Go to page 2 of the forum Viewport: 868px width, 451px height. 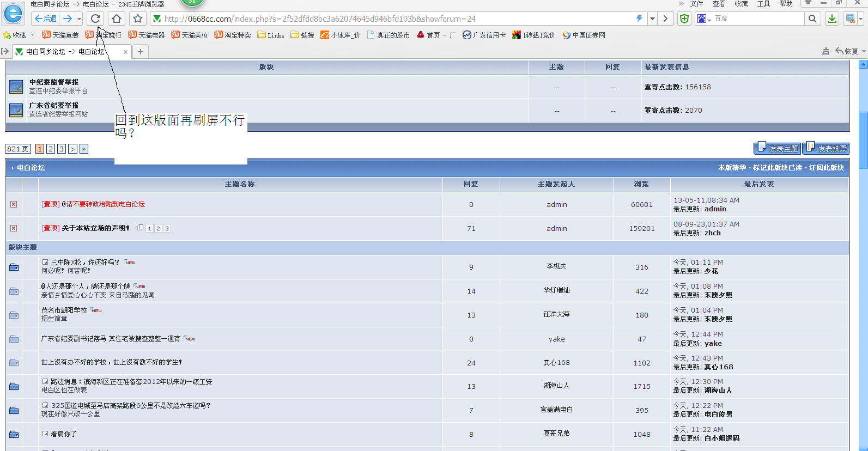51,149
